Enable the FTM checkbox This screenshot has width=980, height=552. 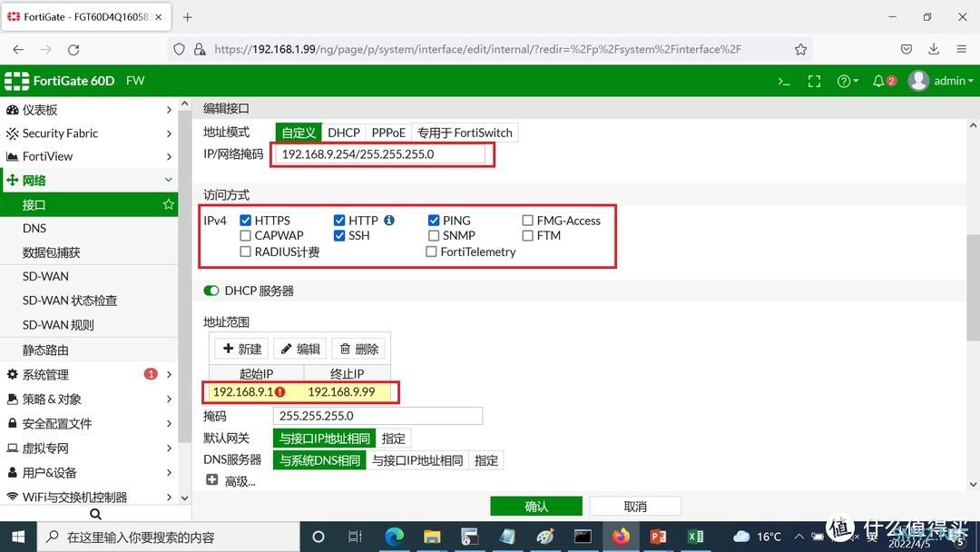[x=527, y=236]
